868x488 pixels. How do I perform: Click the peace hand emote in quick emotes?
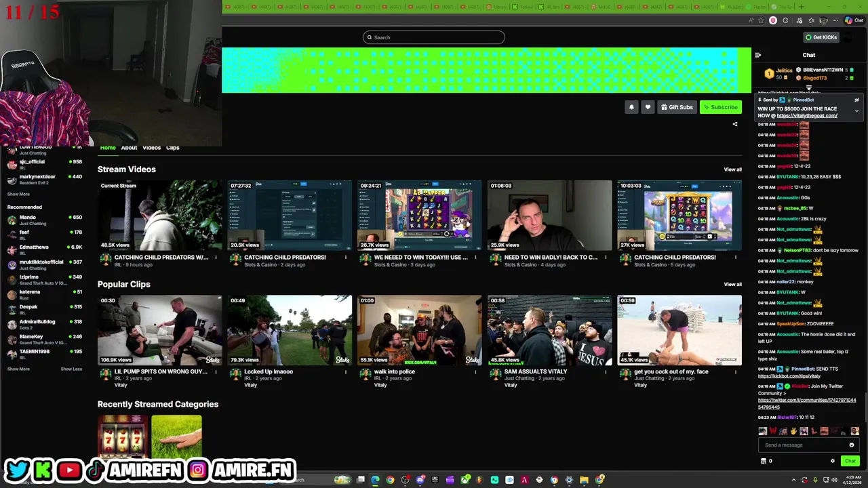[x=793, y=431]
